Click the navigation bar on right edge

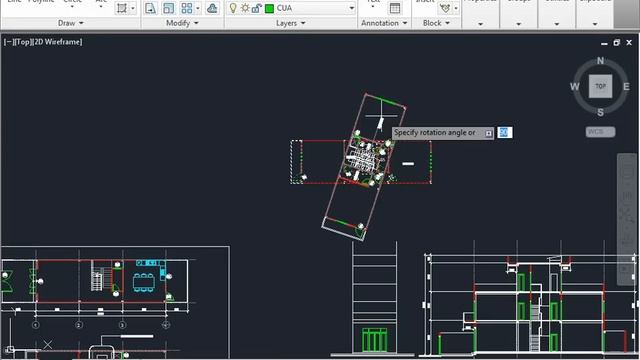(627, 219)
